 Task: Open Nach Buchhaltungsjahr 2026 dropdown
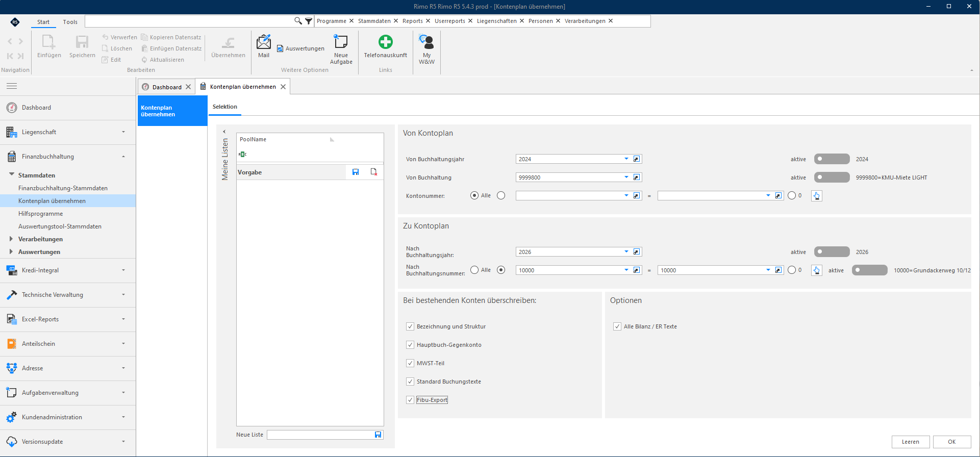[x=626, y=252]
